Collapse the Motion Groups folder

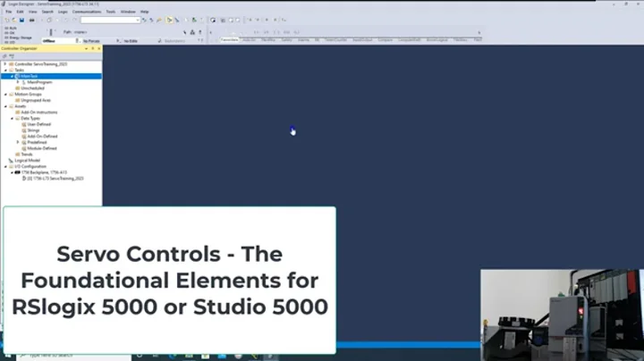(x=5, y=95)
